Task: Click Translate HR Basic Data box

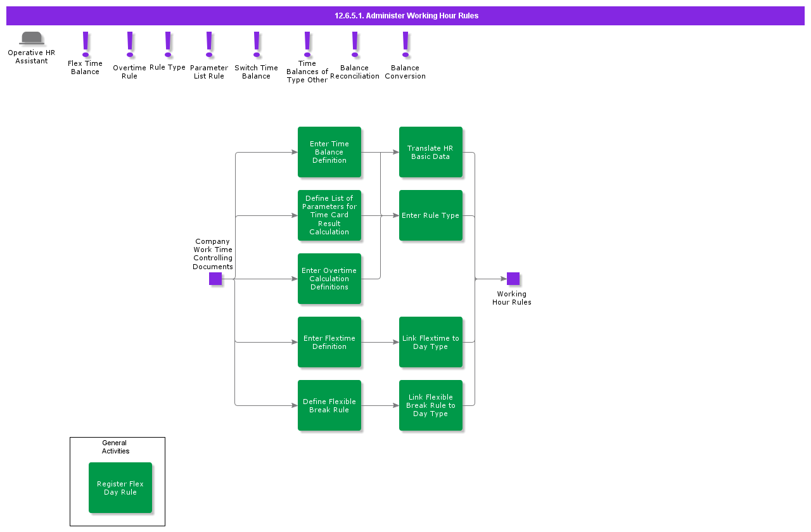Action: pyautogui.click(x=431, y=152)
